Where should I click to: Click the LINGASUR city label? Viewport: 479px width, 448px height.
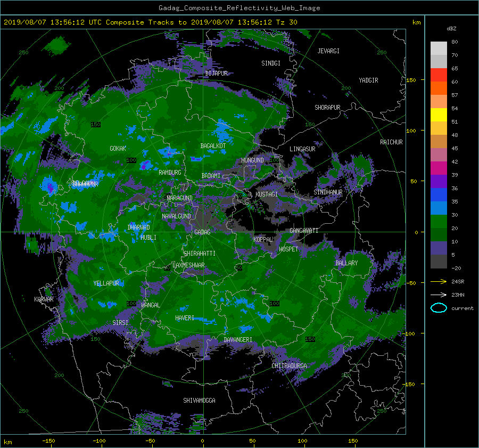(302, 149)
